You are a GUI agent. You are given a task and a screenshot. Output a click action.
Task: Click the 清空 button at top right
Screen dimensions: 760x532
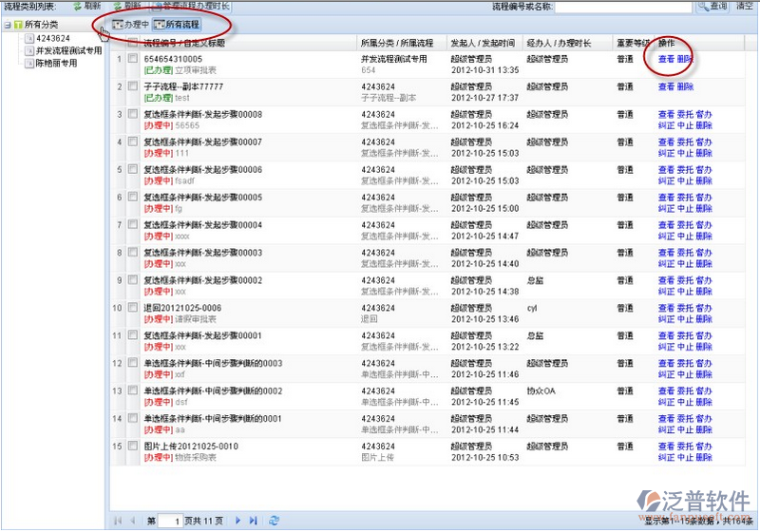746,6
